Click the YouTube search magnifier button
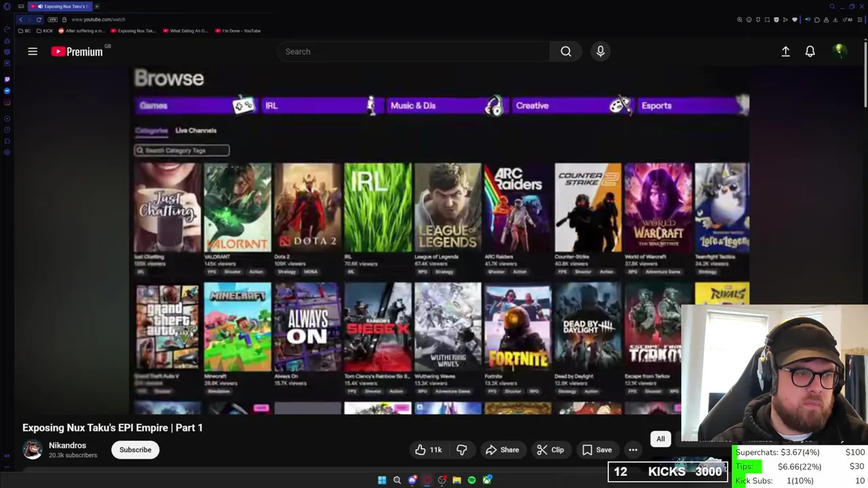The height and width of the screenshot is (488, 868). point(566,52)
